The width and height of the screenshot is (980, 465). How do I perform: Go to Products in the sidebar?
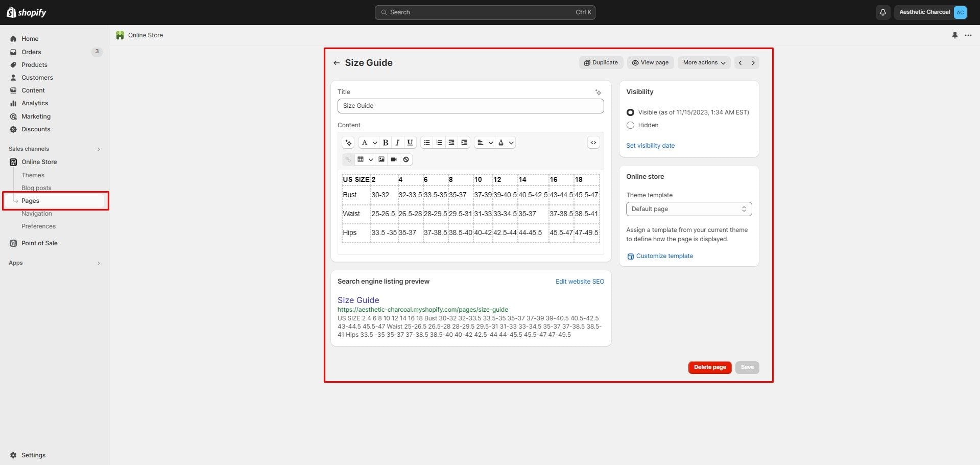point(34,65)
